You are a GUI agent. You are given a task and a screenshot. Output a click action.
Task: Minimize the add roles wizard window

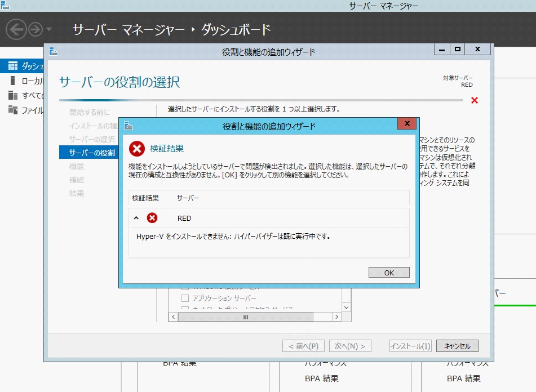tap(442, 50)
